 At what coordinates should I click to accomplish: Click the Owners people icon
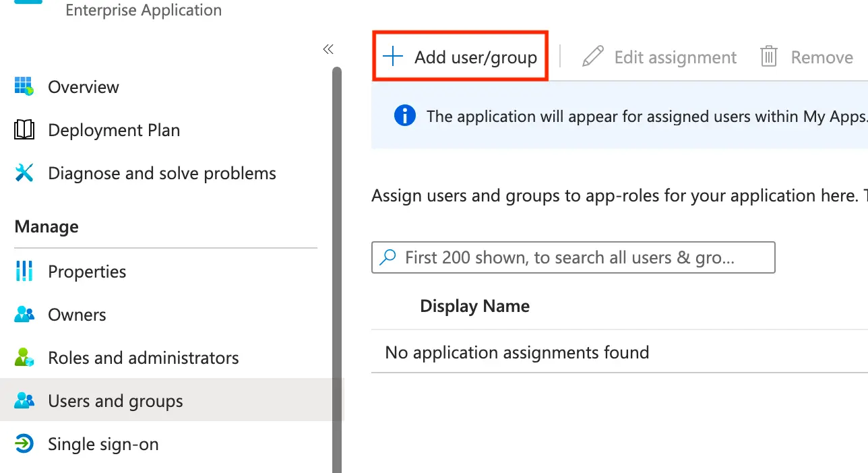point(24,315)
